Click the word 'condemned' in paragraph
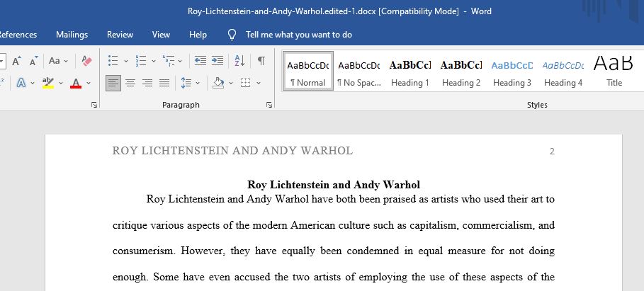 click(373, 251)
